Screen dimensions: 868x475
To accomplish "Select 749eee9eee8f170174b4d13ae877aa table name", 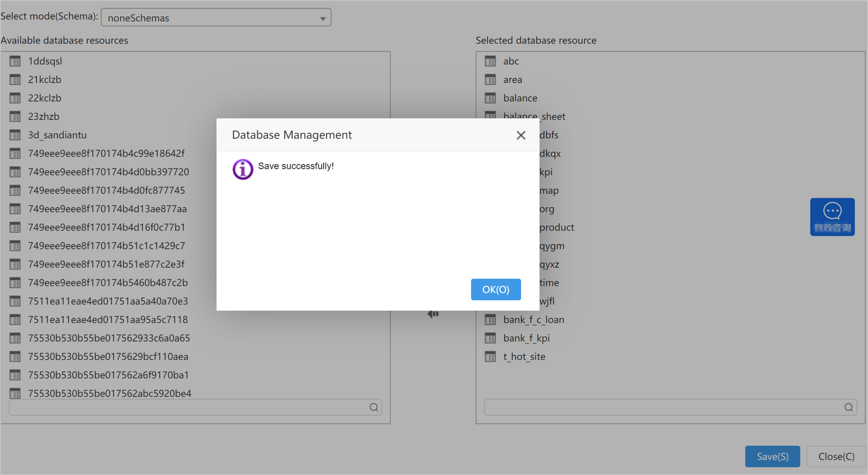I will [107, 209].
